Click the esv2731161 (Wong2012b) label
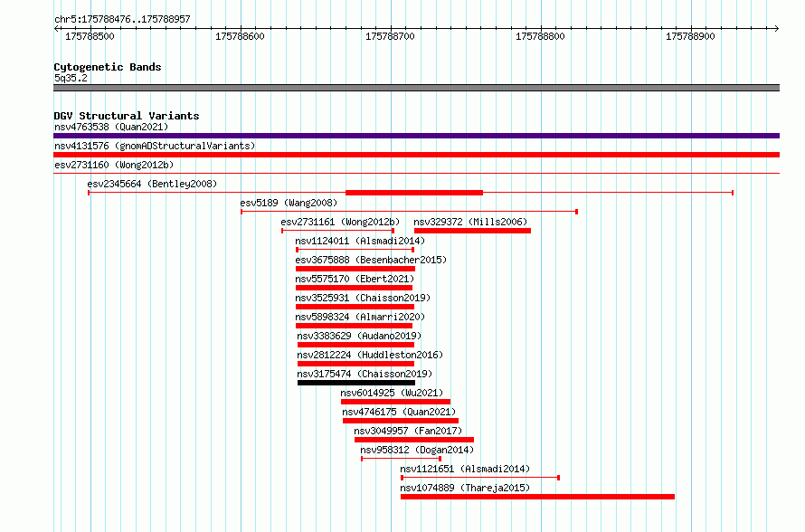The height and width of the screenshot is (532, 805). pos(340,222)
